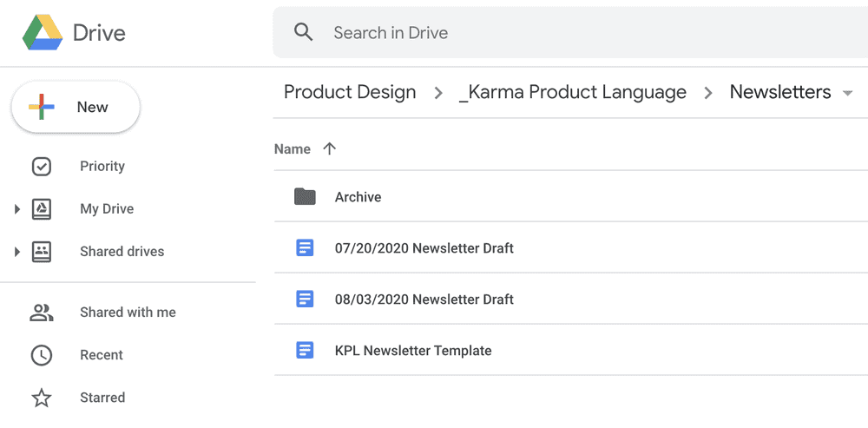The width and height of the screenshot is (868, 428).
Task: Sort by the Name column header
Action: point(293,149)
